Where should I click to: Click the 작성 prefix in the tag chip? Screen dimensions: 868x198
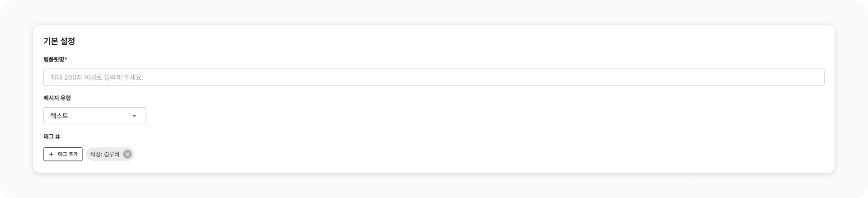(x=95, y=154)
